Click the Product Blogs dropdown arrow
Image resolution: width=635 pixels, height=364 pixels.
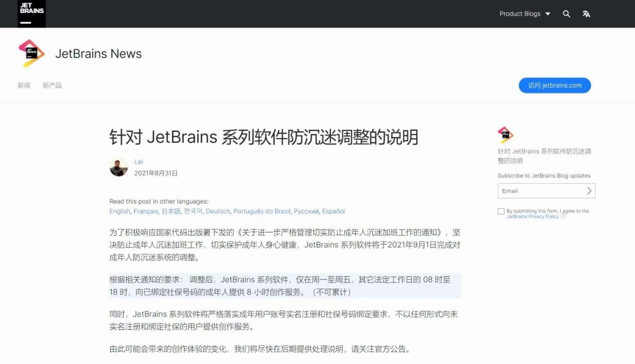[548, 14]
